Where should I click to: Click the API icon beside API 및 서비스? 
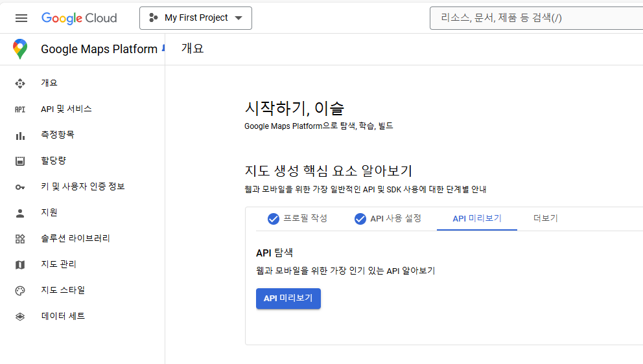(20, 109)
